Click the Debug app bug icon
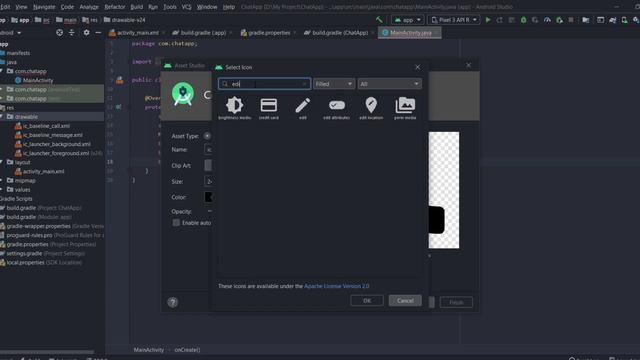The height and width of the screenshot is (360, 640). pos(523,20)
